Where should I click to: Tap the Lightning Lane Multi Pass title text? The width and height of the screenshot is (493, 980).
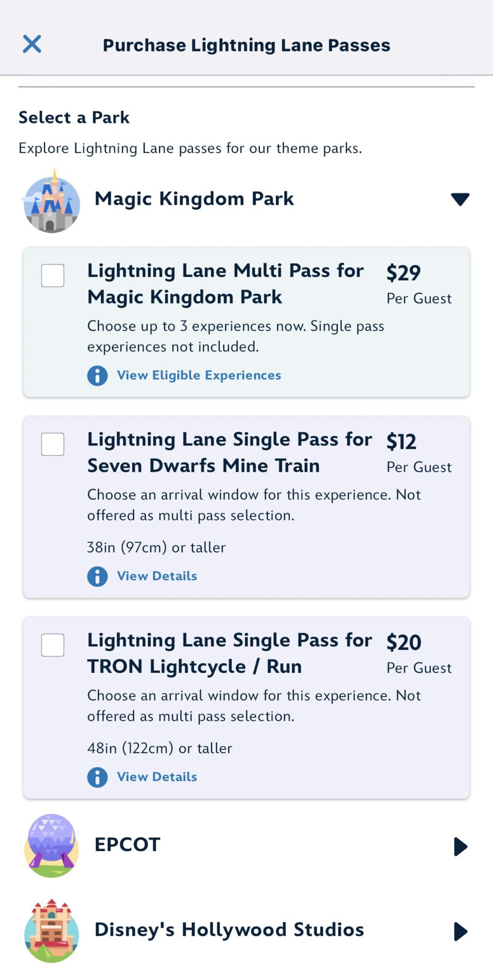[225, 284]
